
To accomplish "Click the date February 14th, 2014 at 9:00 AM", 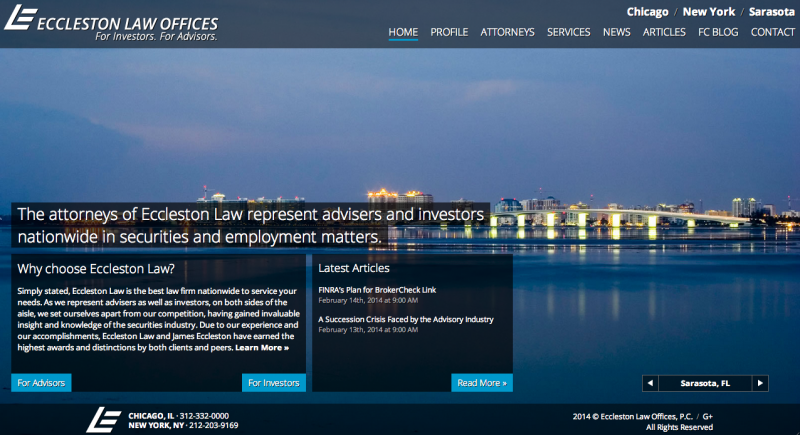I will [x=368, y=300].
